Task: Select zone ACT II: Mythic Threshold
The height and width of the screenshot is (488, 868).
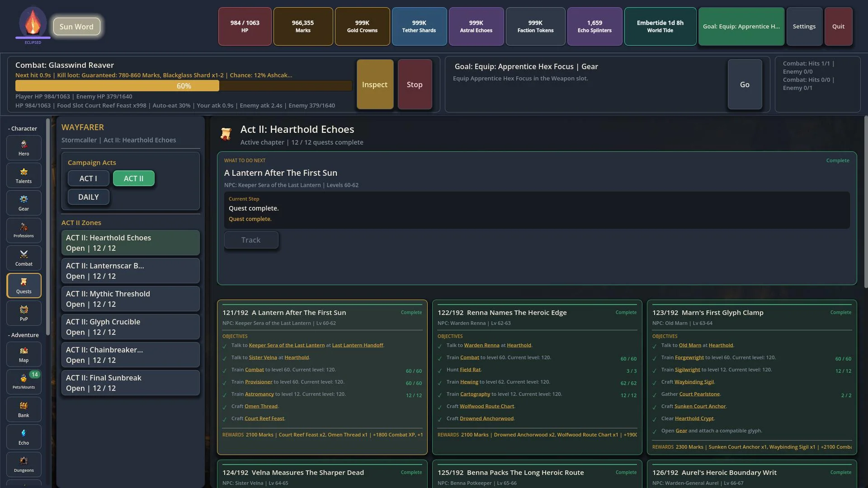Action: coord(130,299)
